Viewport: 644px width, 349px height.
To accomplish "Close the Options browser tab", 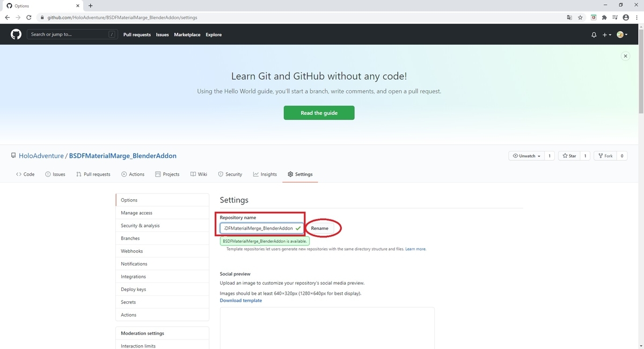I will pos(78,5).
